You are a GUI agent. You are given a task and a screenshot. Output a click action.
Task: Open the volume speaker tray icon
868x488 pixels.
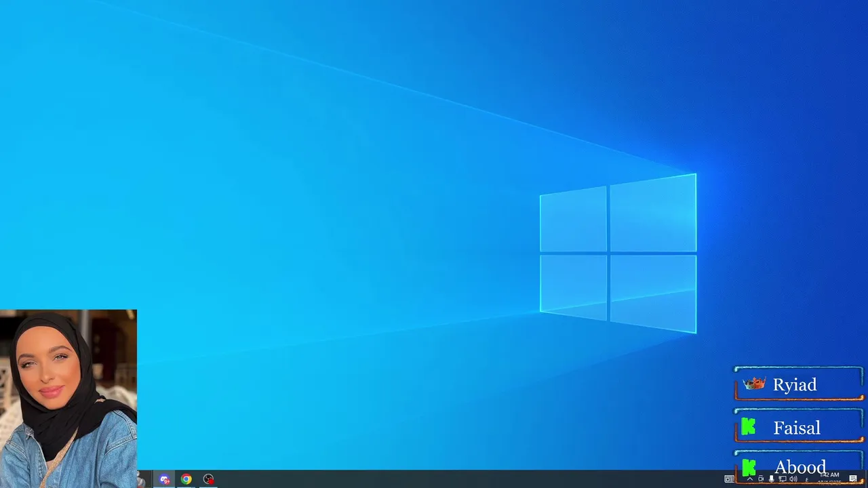pos(793,479)
